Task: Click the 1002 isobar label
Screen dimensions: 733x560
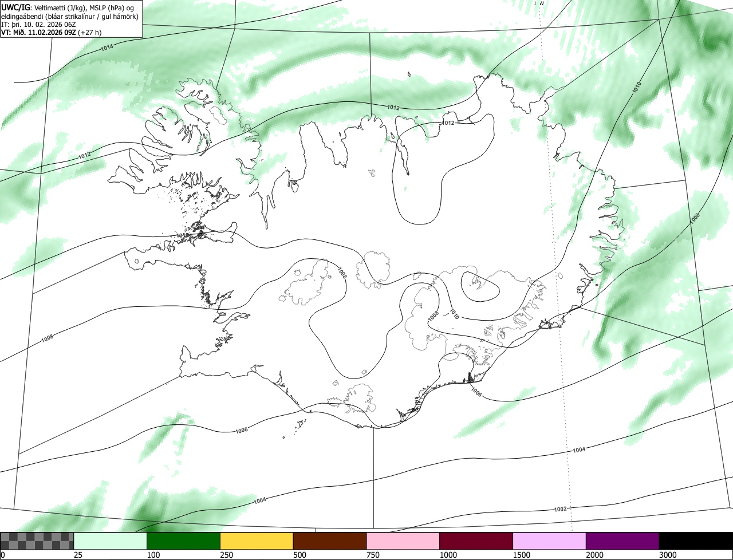Action: (561, 509)
